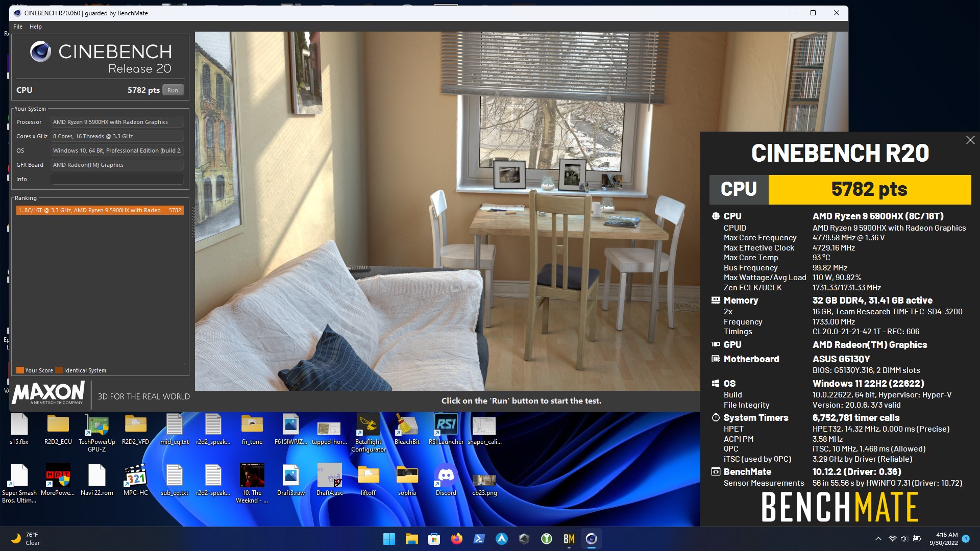This screenshot has width=980, height=551.
Task: Click the clock showing 4:16 AM
Action: [944, 539]
